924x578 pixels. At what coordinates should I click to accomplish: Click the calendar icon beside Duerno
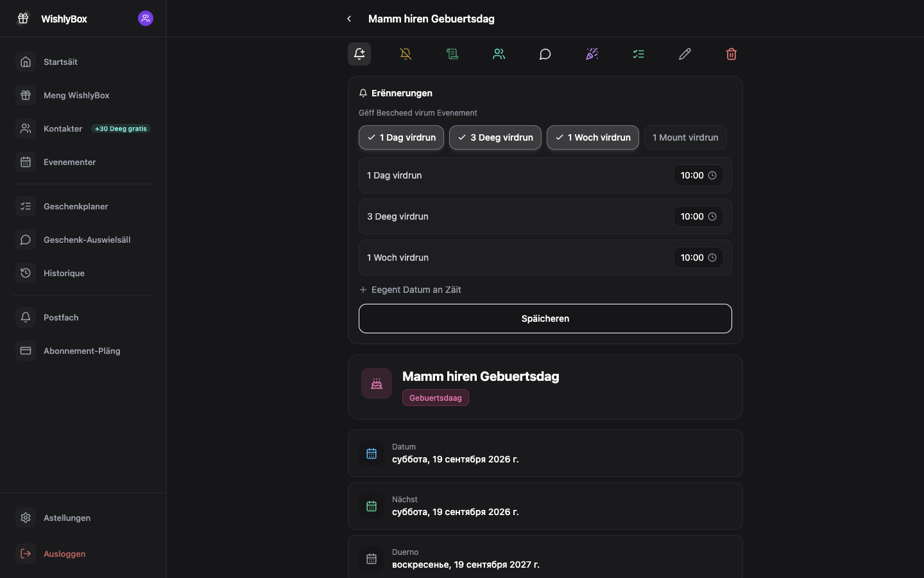click(372, 559)
